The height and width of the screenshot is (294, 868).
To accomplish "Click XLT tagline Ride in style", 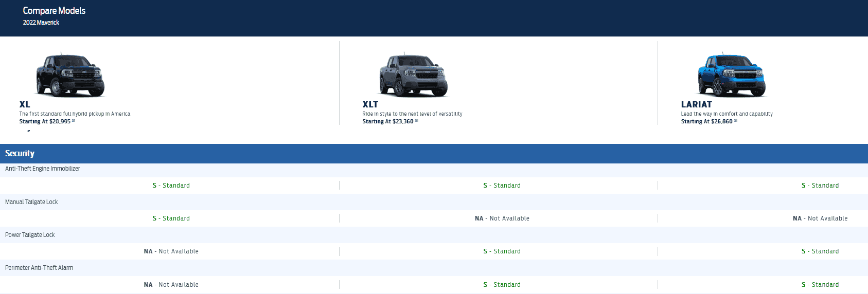I will coord(412,114).
